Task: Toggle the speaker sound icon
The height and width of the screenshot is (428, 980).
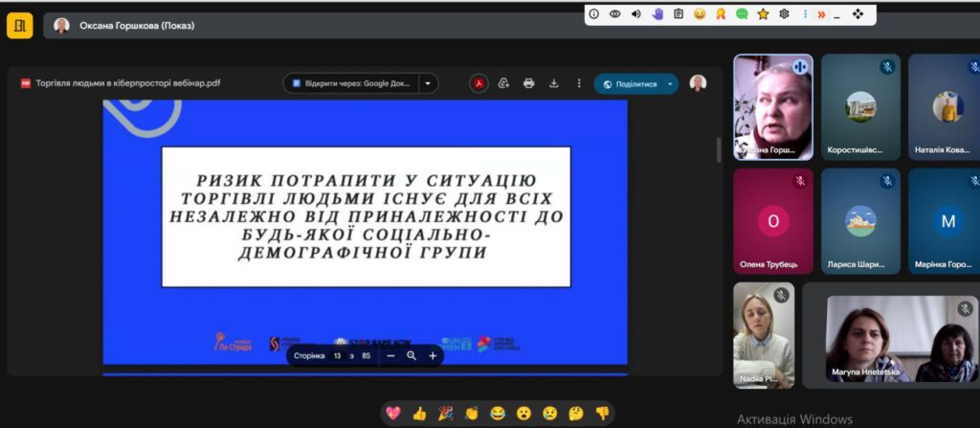Action: [636, 14]
